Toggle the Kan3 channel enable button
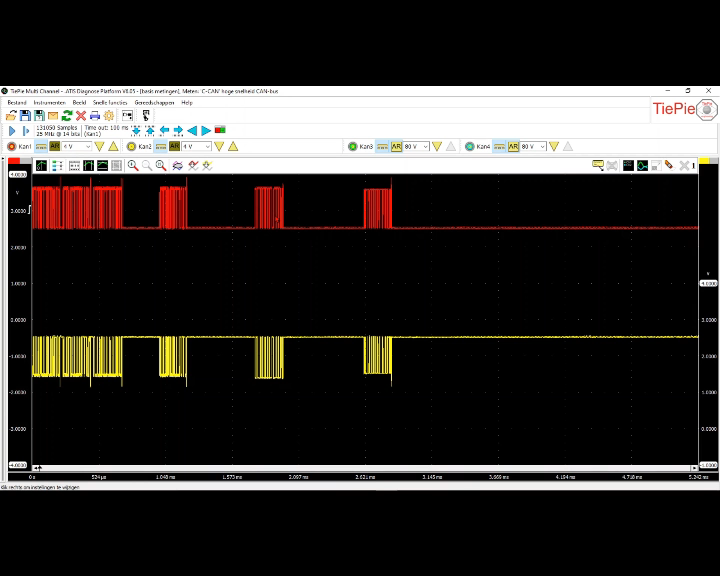 [x=352, y=147]
